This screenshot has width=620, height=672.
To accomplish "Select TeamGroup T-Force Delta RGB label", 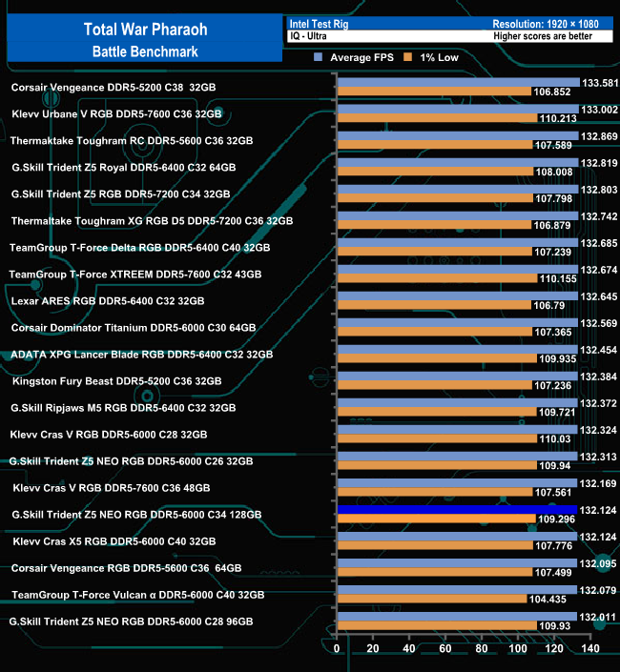I will [140, 248].
